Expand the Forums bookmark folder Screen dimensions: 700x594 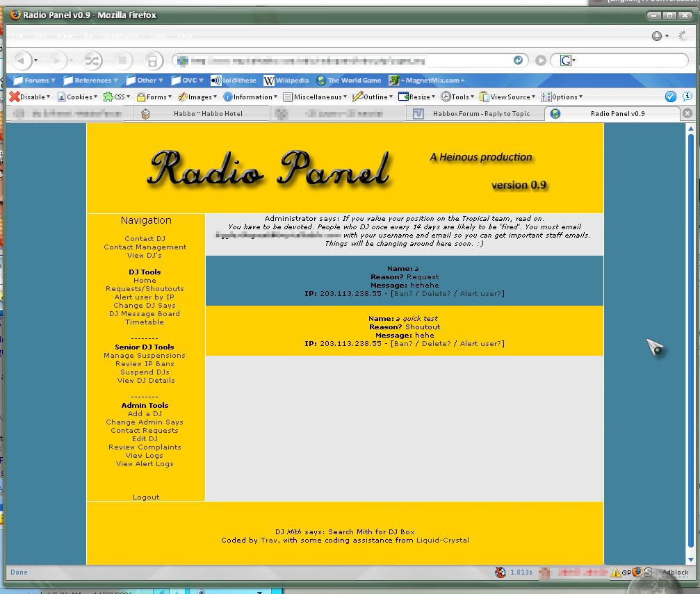pos(32,81)
